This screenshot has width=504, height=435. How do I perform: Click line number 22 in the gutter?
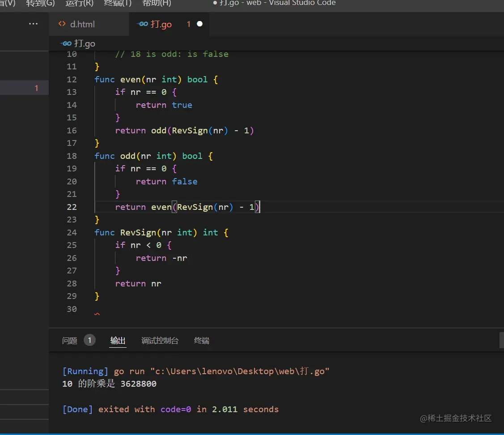(72, 207)
